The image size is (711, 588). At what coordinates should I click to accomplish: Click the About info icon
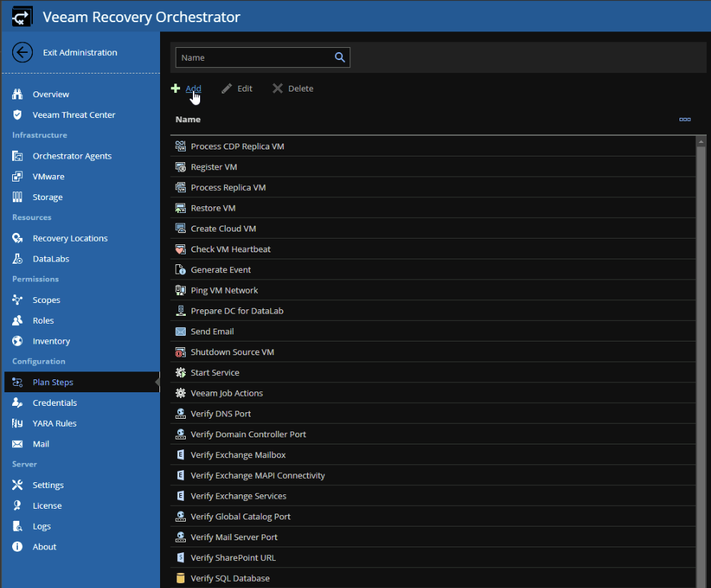tap(17, 547)
